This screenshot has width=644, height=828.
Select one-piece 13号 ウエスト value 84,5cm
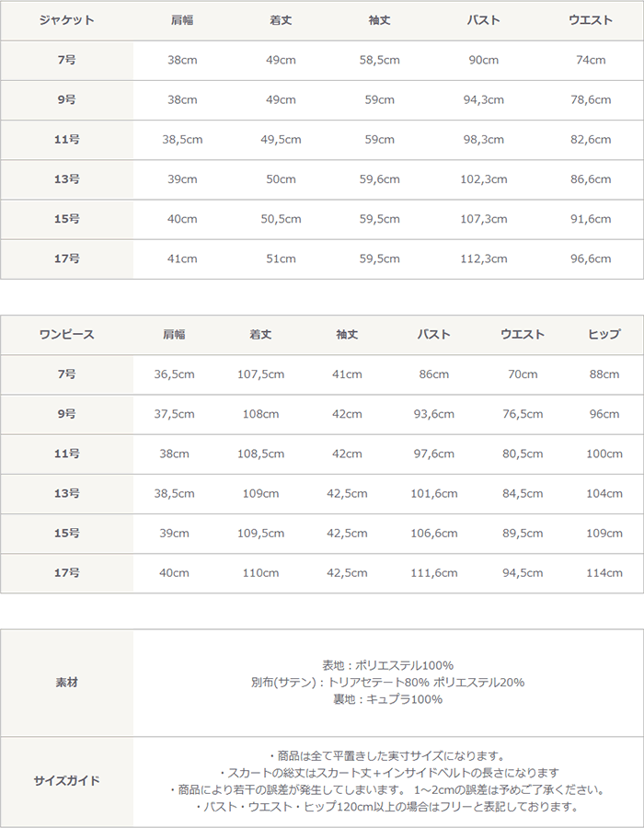click(x=523, y=493)
